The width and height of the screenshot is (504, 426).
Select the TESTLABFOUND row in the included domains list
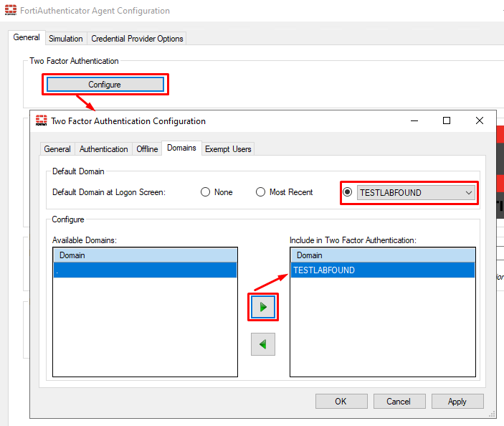(383, 270)
